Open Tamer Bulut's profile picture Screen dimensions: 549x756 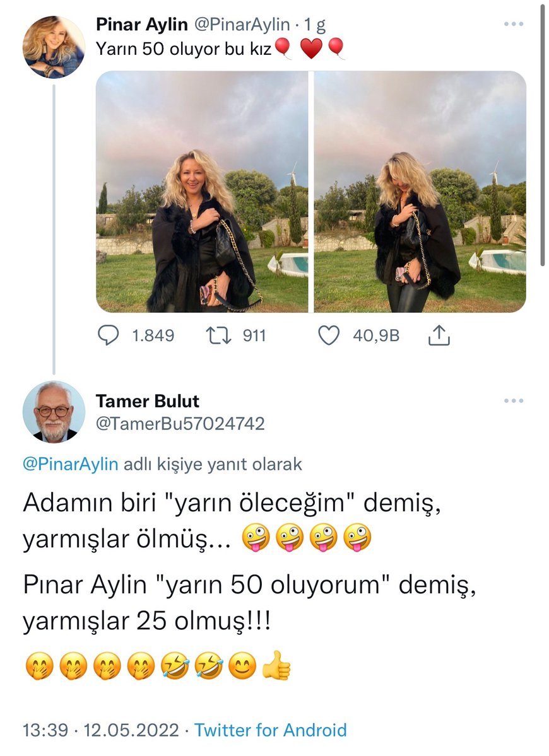click(x=54, y=412)
